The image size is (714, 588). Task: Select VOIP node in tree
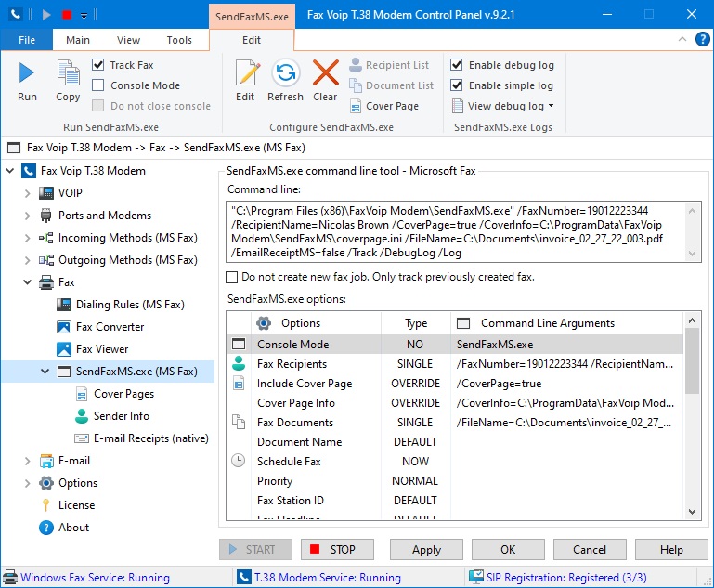click(71, 193)
